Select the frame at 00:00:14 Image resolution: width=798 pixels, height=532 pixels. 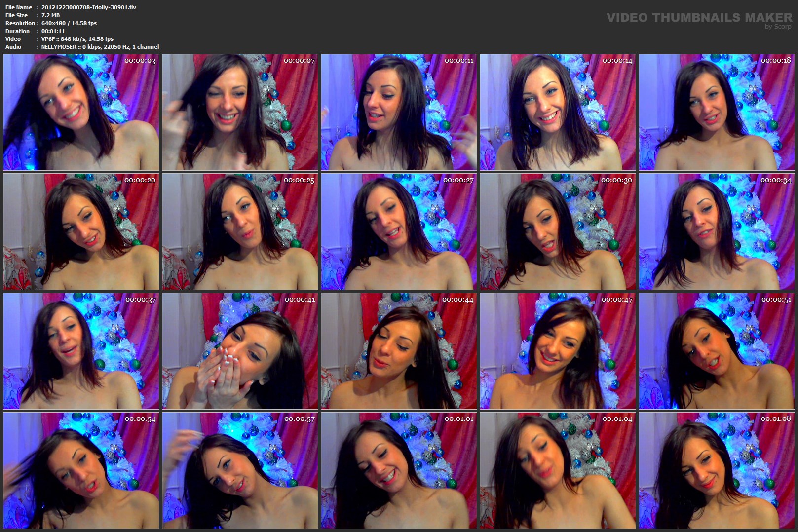click(x=558, y=113)
